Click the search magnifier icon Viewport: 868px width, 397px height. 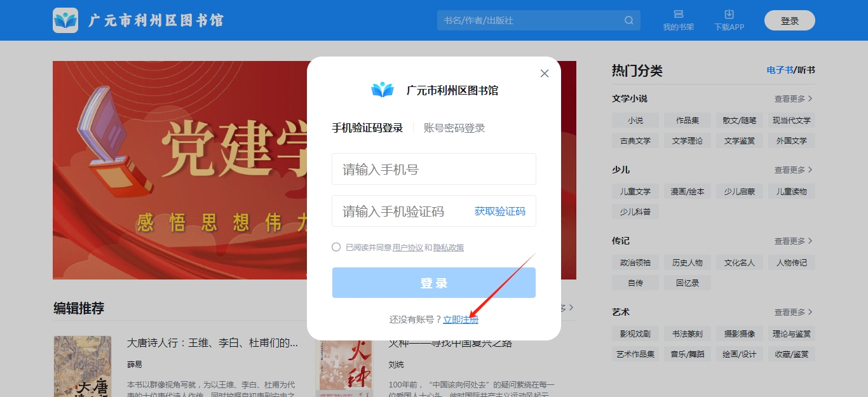(628, 20)
